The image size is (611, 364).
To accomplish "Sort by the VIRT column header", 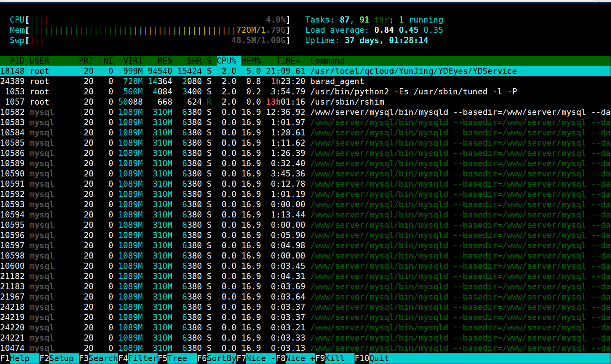I will point(133,61).
